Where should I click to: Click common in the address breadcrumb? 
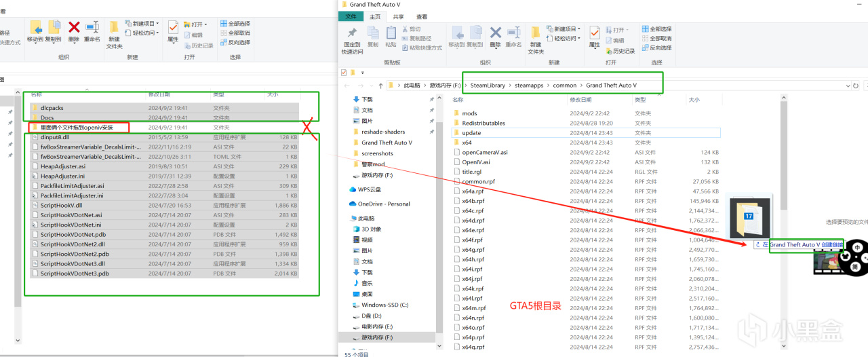(x=564, y=86)
